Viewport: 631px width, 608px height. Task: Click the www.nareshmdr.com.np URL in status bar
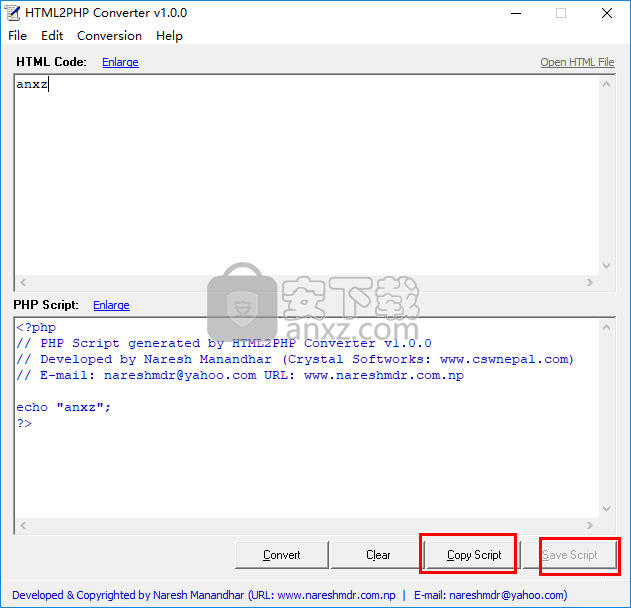pyautogui.click(x=336, y=595)
